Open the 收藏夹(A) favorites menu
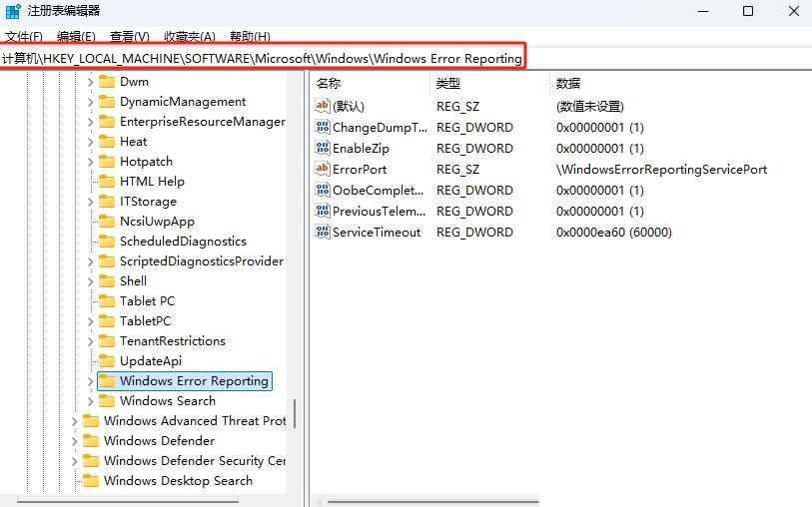Image resolution: width=812 pixels, height=507 pixels. 190,37
